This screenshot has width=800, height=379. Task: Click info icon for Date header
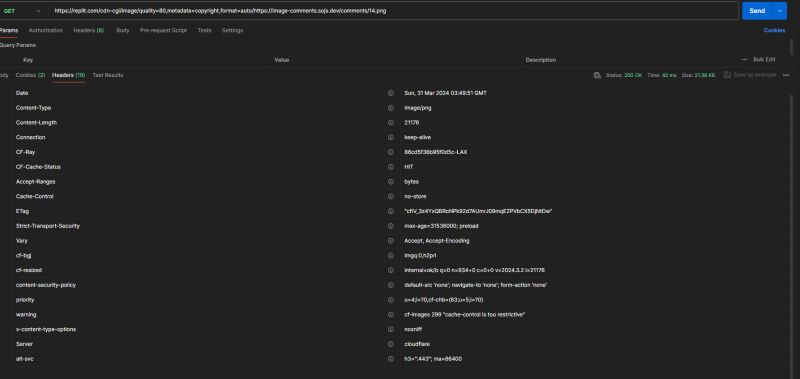point(390,93)
